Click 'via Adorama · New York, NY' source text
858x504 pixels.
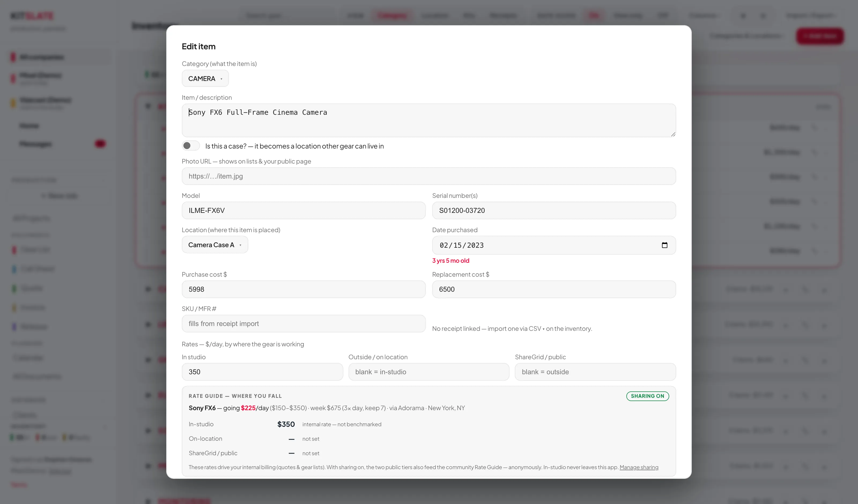(x=427, y=408)
